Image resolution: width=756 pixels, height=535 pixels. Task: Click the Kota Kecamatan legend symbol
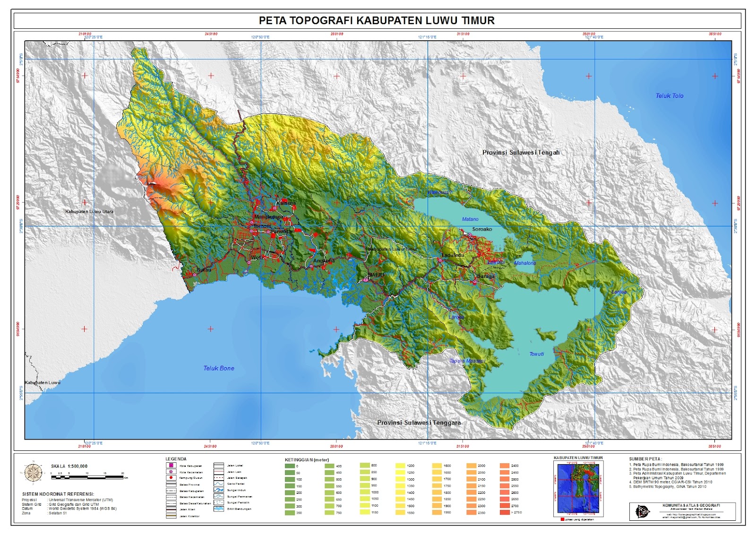coord(172,472)
